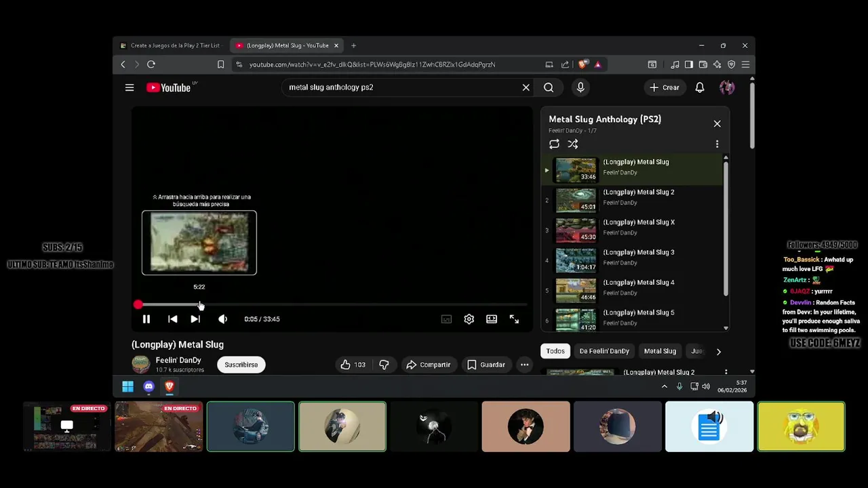
Task: Play (Longplay) Metal Slug 3 from playlist
Action: click(x=632, y=260)
